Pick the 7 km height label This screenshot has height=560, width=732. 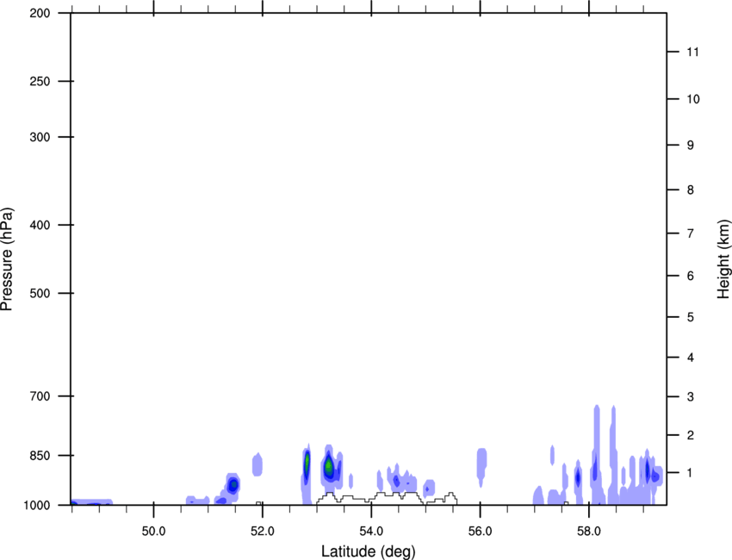click(x=691, y=233)
